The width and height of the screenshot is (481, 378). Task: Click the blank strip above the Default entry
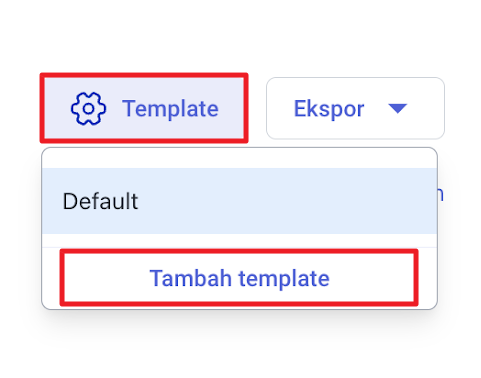click(x=239, y=159)
